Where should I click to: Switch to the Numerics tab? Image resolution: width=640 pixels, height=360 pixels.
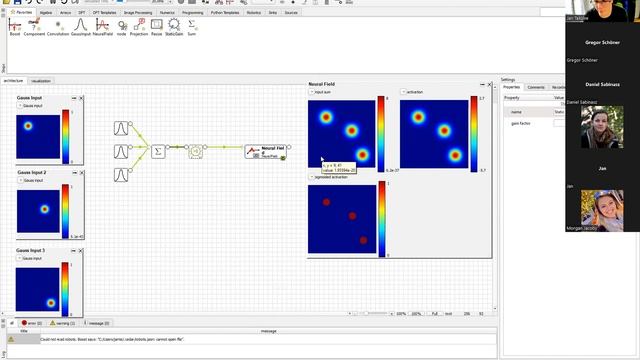click(x=167, y=13)
